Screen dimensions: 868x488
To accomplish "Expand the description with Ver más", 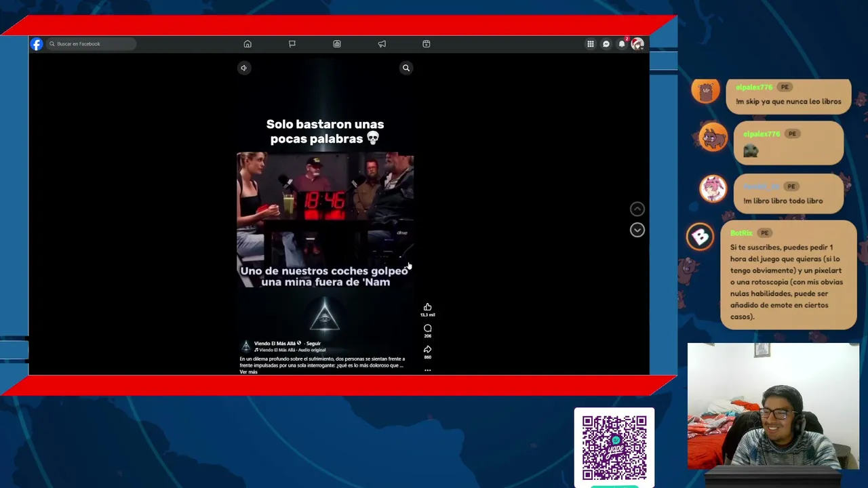I will point(248,372).
